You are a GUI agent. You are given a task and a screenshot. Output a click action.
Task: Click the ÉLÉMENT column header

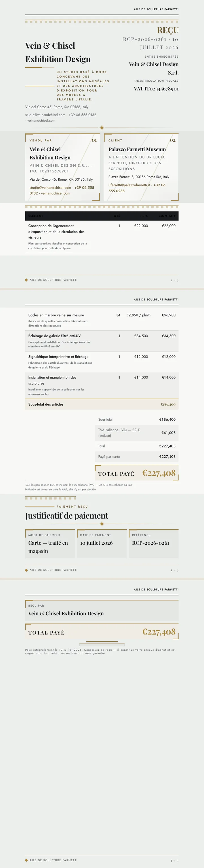pos(36,216)
